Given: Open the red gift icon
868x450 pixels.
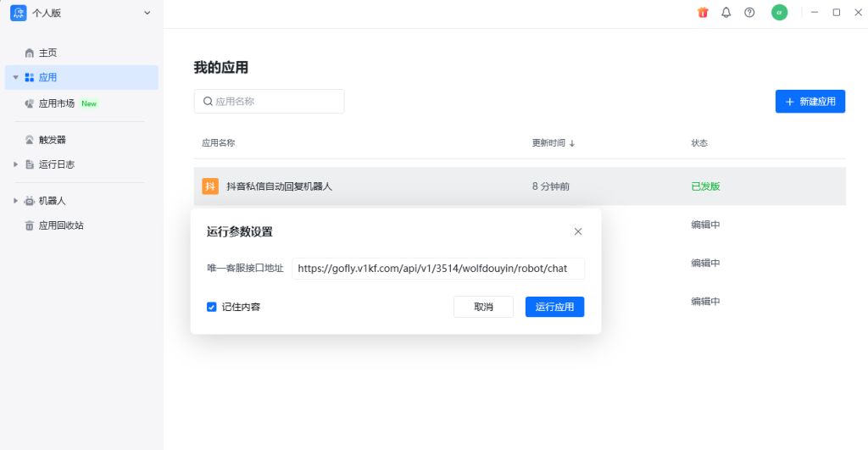Looking at the screenshot, I should (703, 12).
